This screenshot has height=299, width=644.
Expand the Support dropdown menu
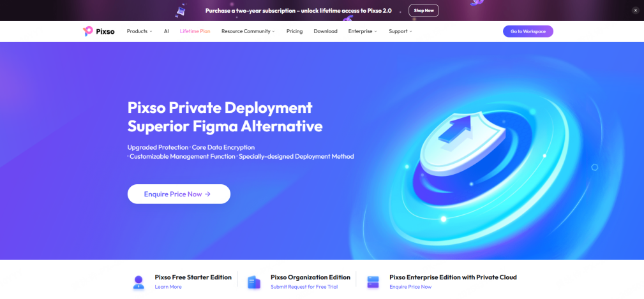tap(400, 31)
